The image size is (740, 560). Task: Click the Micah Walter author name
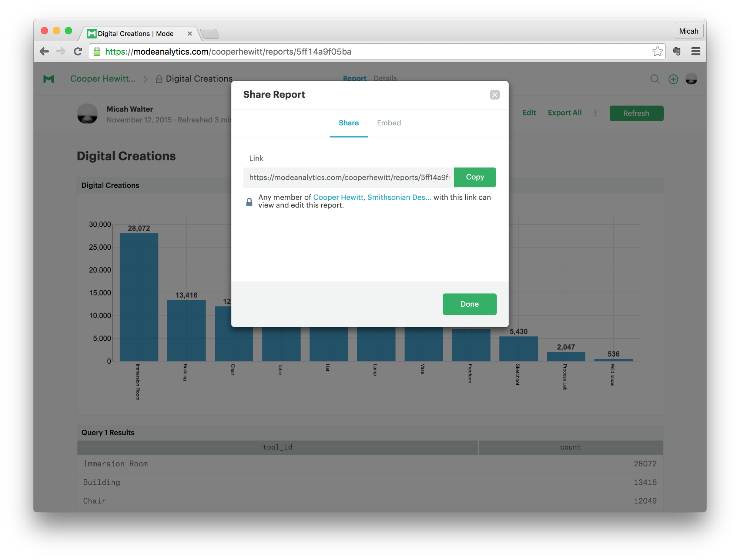pyautogui.click(x=130, y=109)
